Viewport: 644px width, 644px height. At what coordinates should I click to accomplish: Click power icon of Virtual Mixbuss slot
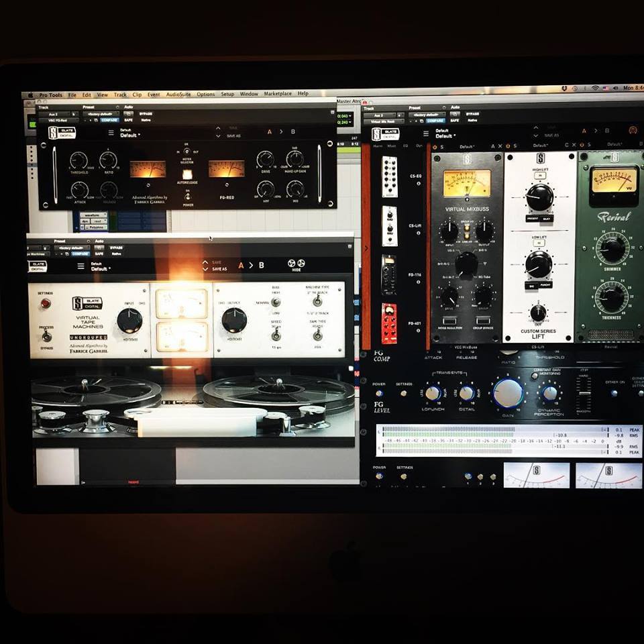click(x=435, y=147)
